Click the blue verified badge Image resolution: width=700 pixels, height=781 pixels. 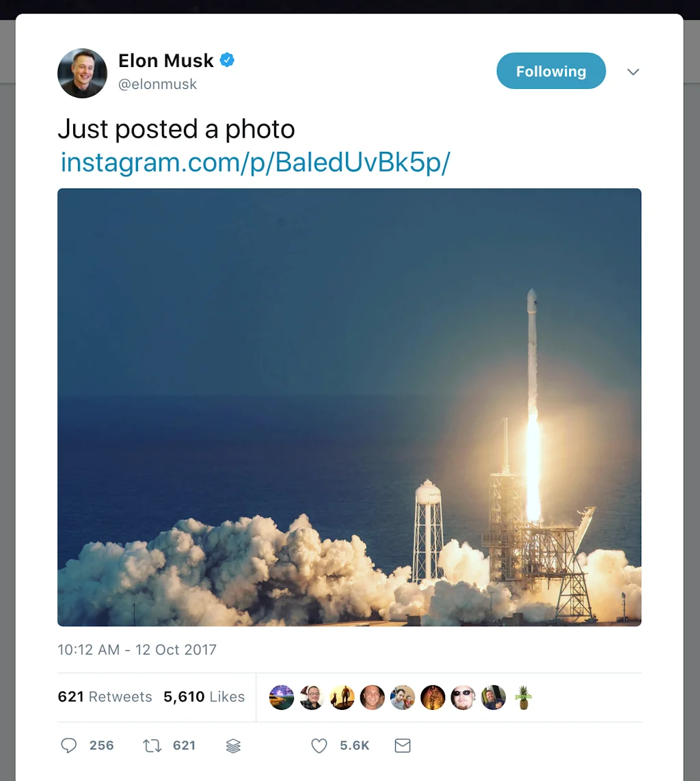tap(227, 60)
